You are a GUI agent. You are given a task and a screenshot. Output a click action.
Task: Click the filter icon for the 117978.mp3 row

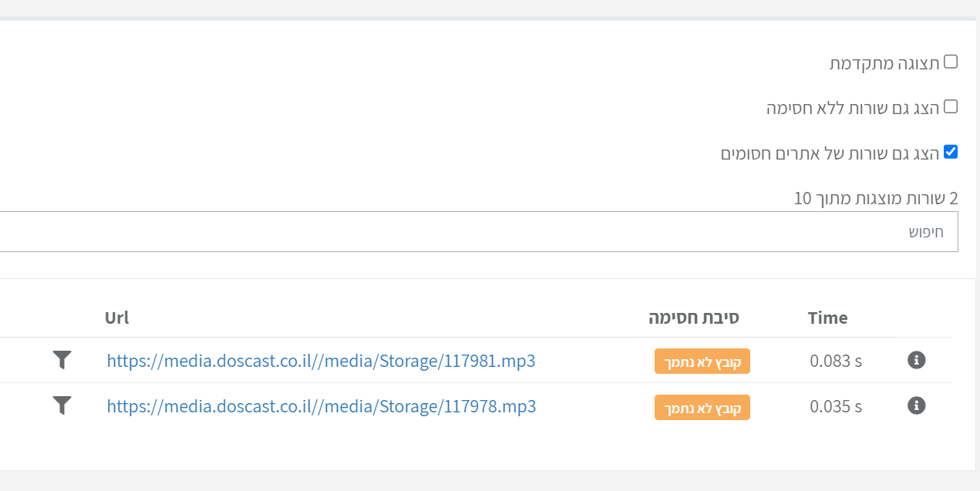coord(62,405)
